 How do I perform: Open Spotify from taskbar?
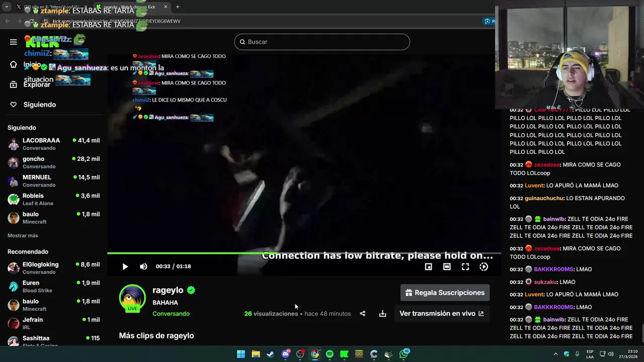tap(330, 354)
